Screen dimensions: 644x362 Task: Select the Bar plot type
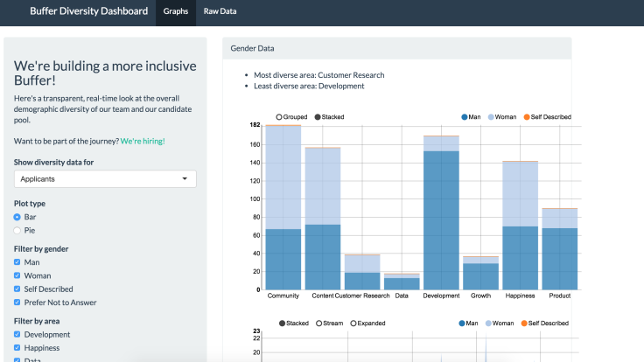tap(17, 217)
